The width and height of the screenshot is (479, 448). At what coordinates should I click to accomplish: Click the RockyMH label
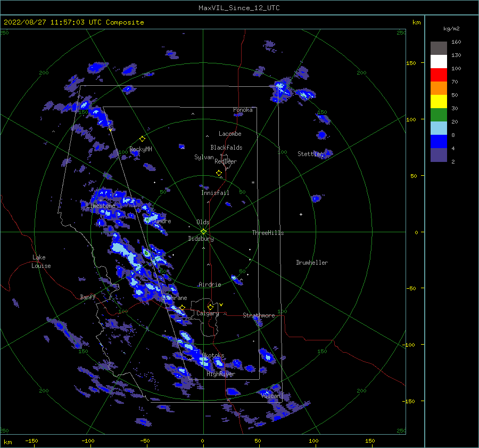click(x=141, y=149)
